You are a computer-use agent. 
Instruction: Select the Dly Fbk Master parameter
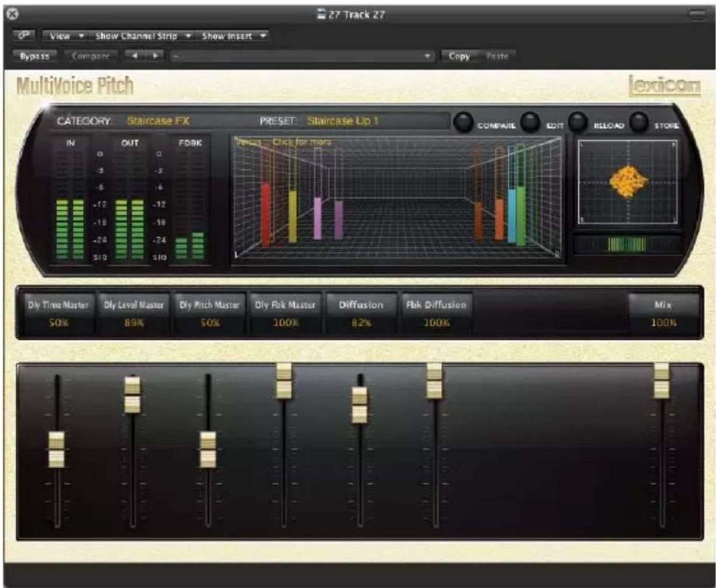pos(285,312)
